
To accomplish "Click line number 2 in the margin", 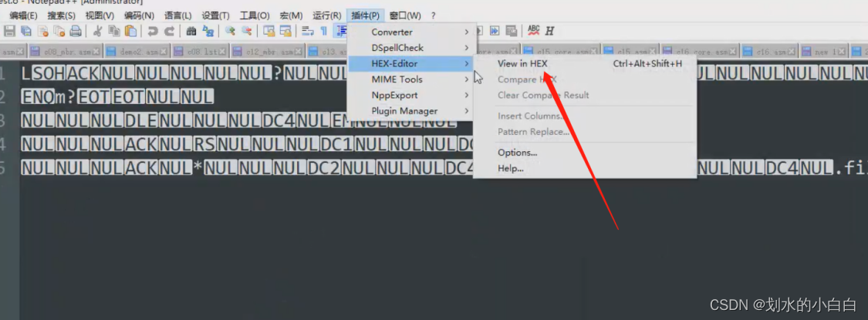I will tap(3, 97).
